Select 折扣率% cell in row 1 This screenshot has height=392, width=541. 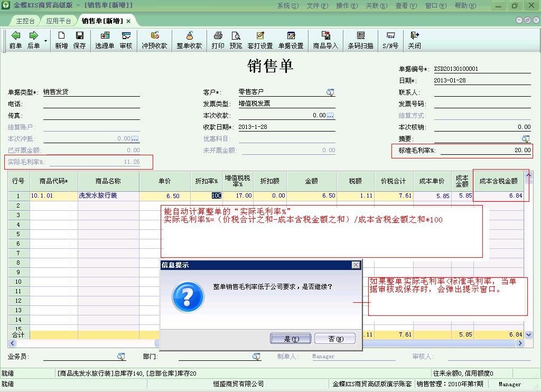(x=207, y=195)
